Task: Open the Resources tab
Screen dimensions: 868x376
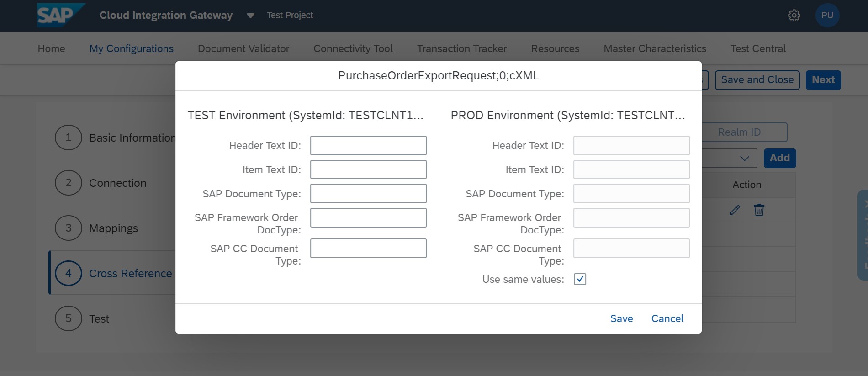Action: 555,48
